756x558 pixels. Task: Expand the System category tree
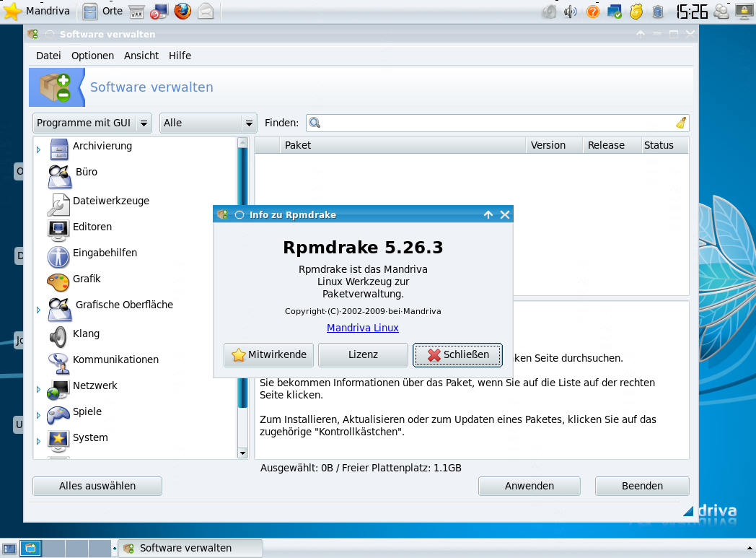point(38,440)
